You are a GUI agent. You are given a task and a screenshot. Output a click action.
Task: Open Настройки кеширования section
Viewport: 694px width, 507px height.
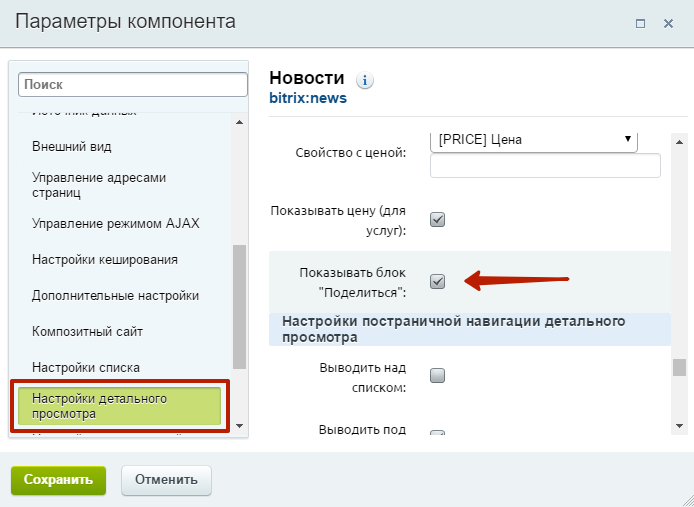point(105,259)
